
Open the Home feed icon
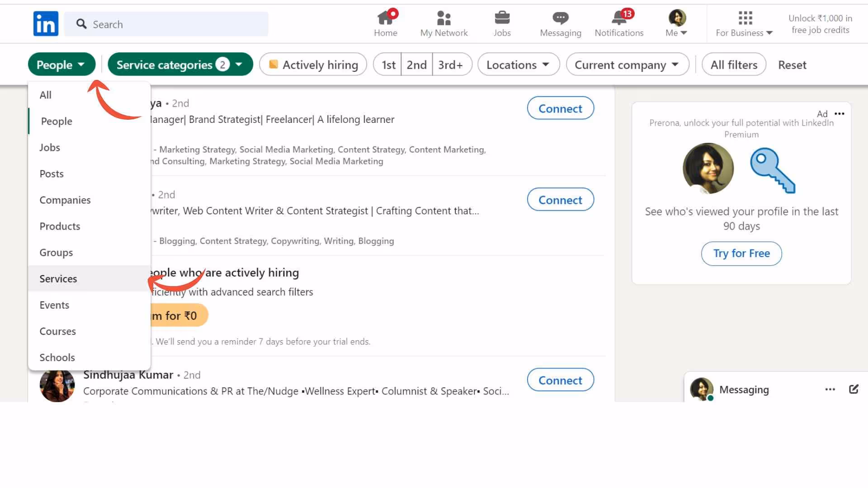coord(385,18)
